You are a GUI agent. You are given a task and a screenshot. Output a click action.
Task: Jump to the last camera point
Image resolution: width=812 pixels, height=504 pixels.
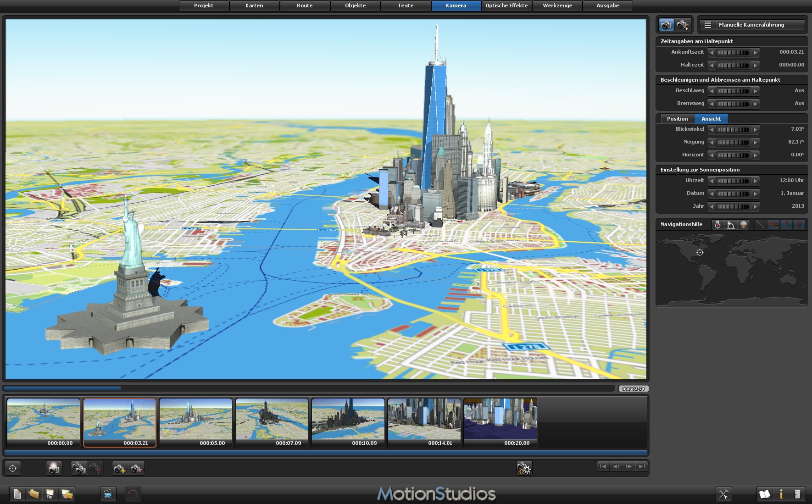click(641, 466)
